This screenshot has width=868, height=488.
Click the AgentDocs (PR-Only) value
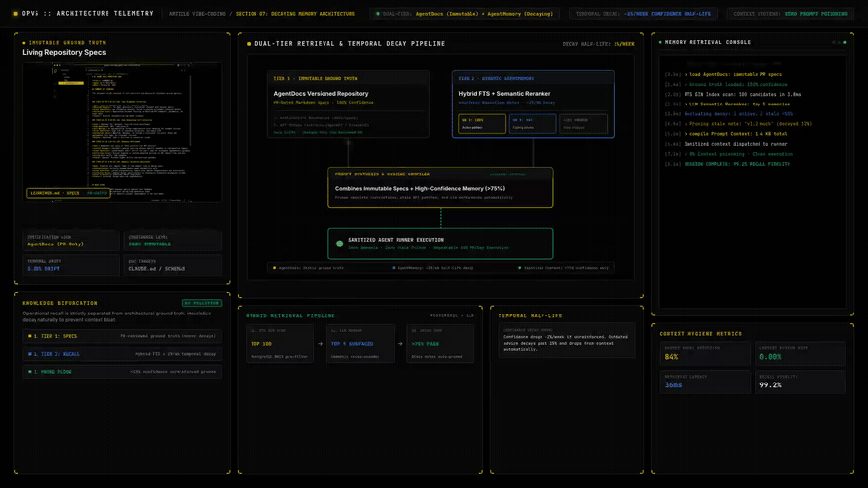(55, 244)
